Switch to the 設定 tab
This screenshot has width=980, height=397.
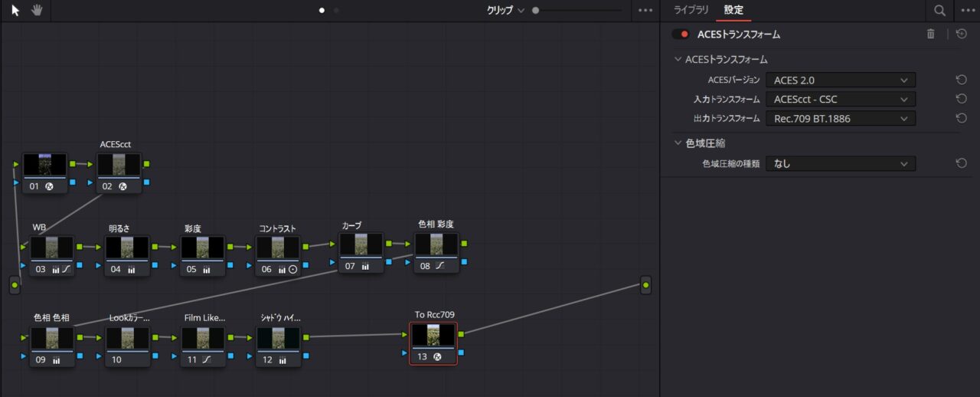tap(733, 10)
